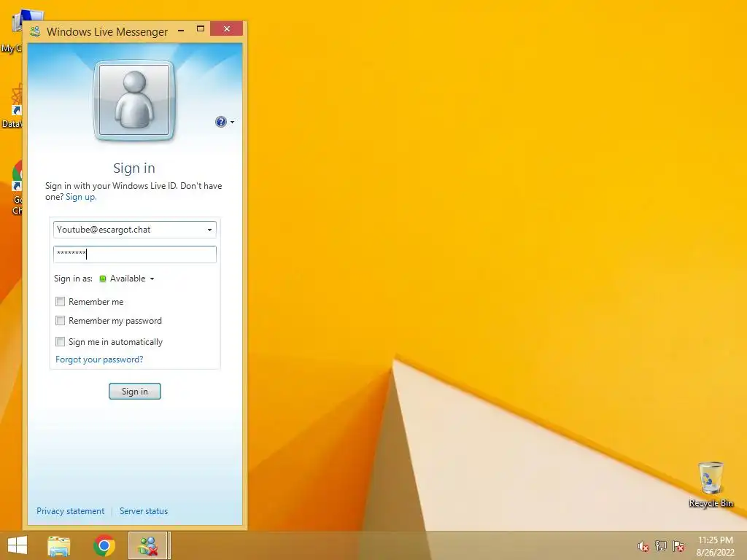The width and height of the screenshot is (747, 560).
Task: Open Sign up link
Action: [x=81, y=197]
